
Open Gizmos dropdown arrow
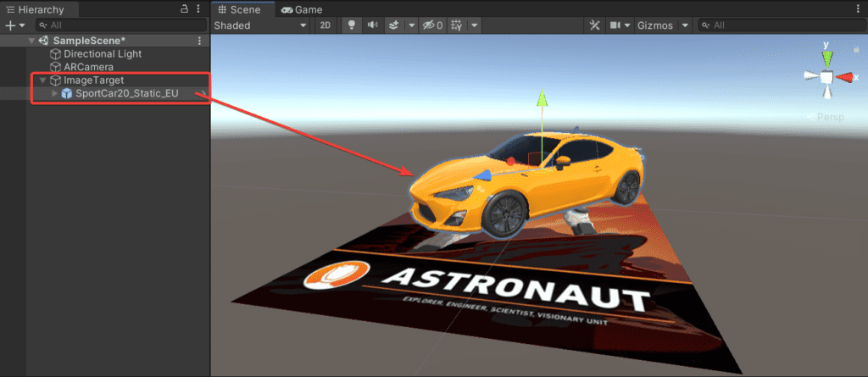pyautogui.click(x=685, y=25)
